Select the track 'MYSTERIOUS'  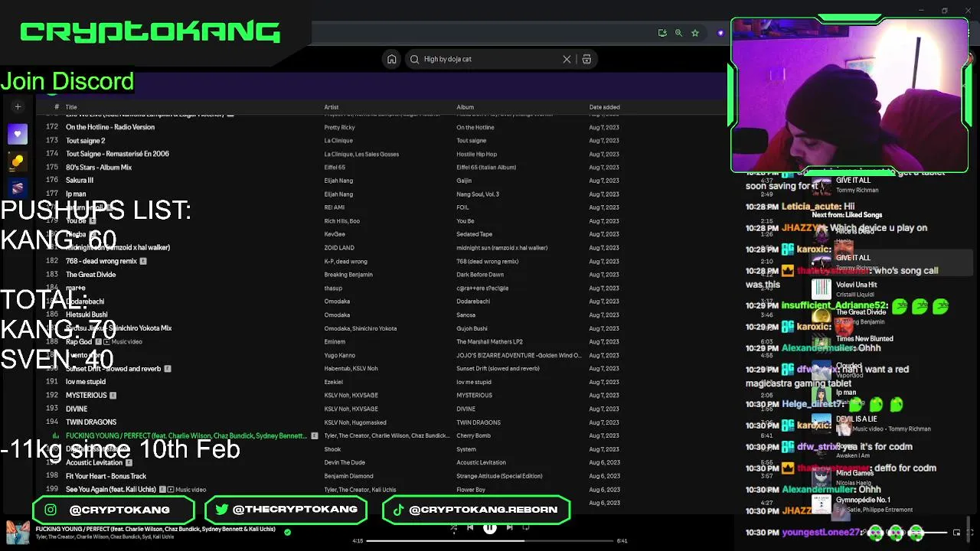pyautogui.click(x=87, y=396)
